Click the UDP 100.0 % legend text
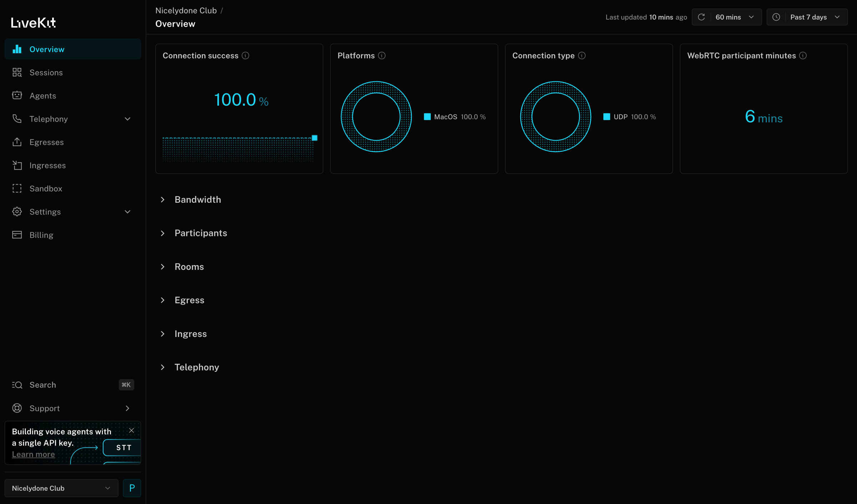857x504 pixels. coord(635,117)
